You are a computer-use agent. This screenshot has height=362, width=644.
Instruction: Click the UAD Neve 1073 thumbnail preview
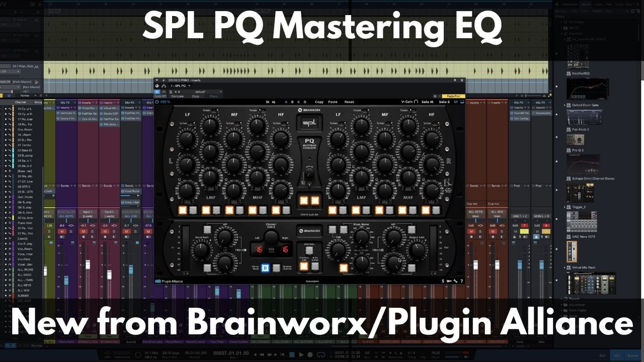(572, 251)
